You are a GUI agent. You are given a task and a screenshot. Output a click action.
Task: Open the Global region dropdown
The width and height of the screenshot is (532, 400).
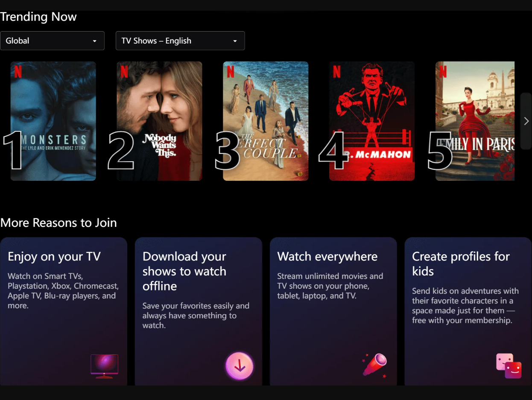click(52, 41)
